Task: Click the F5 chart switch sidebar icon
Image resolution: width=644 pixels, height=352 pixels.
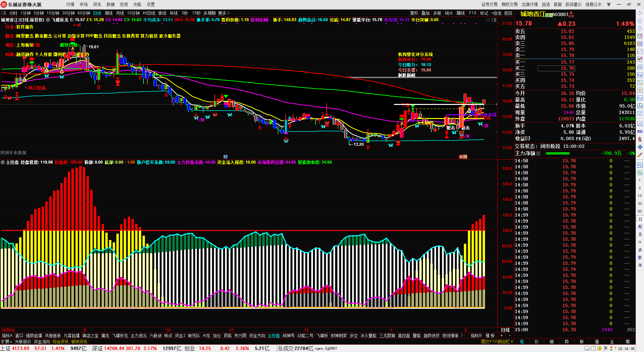Action: point(640,165)
